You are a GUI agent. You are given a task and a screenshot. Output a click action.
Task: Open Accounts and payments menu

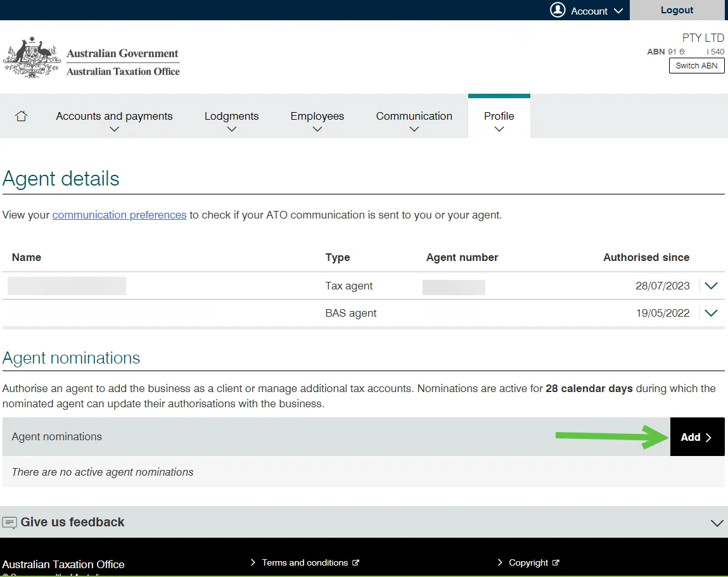114,121
